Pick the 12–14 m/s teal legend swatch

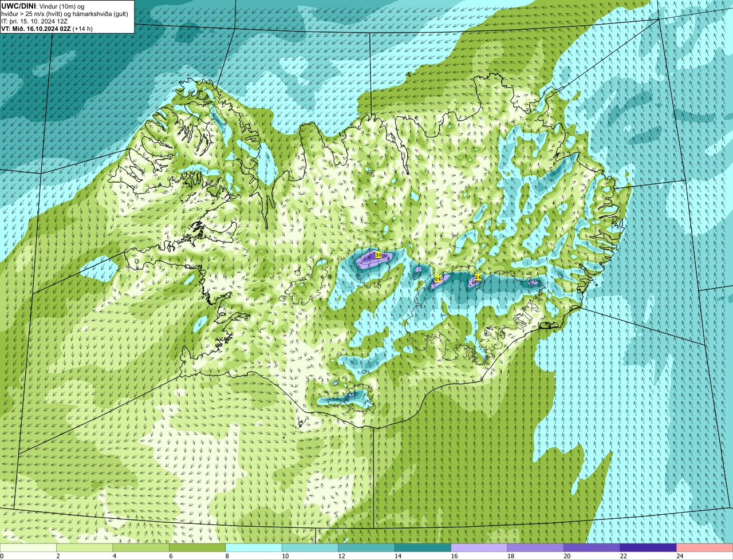[x=366, y=547]
